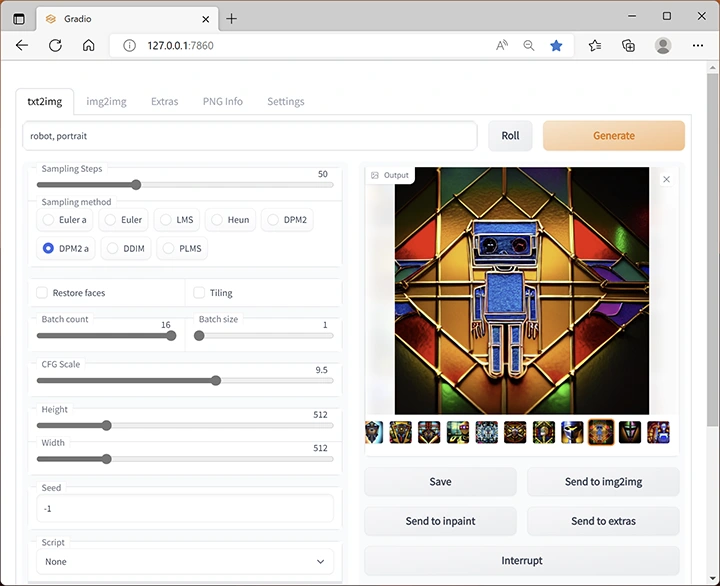
Task: Click Send to extras
Action: [603, 521]
